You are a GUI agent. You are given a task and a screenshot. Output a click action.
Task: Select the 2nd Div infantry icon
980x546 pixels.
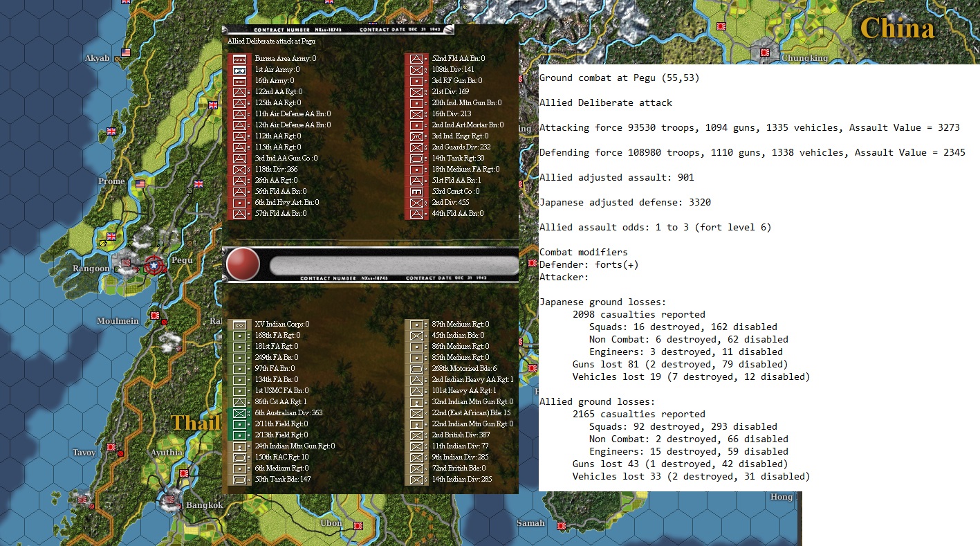pyautogui.click(x=417, y=203)
